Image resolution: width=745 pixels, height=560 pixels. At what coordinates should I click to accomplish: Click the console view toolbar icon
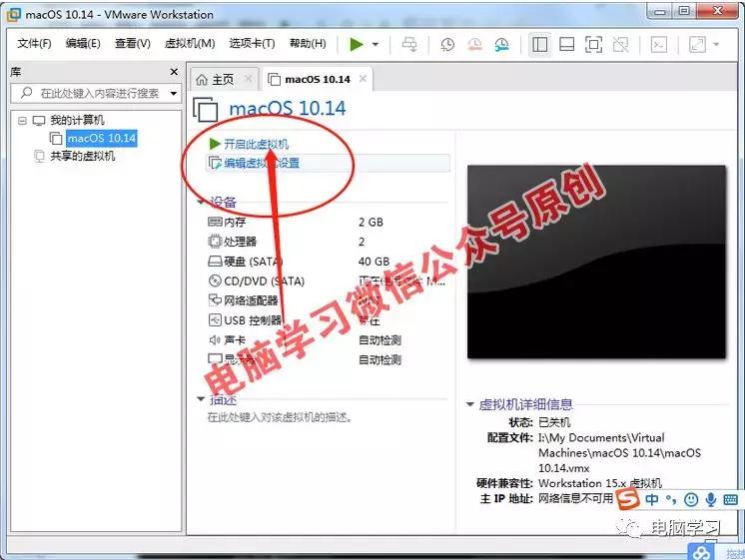coord(658,45)
